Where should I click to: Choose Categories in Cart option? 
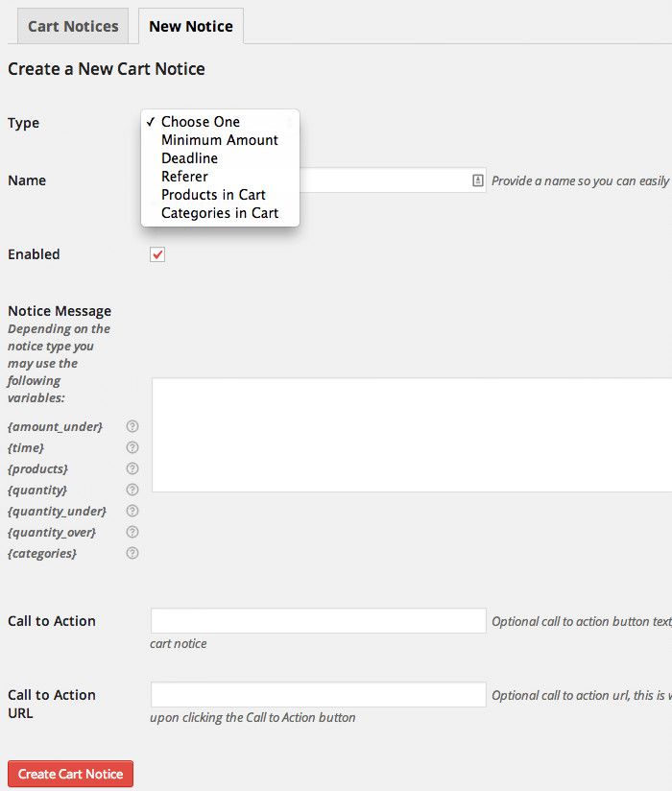click(x=220, y=213)
